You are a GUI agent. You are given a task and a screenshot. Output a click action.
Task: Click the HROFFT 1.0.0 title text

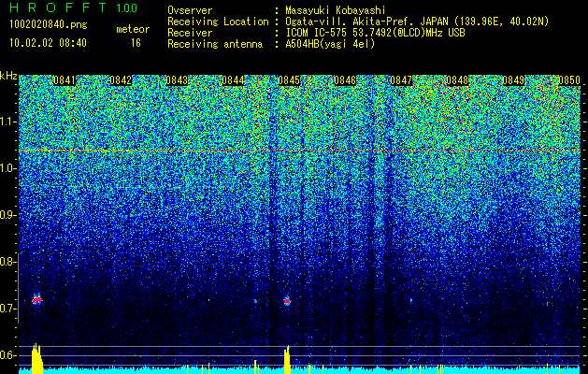point(74,7)
